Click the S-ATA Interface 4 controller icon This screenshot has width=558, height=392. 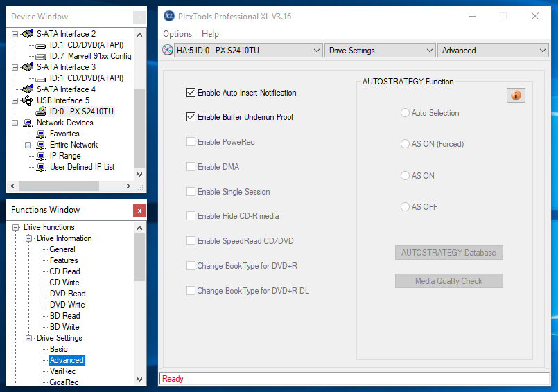[28, 89]
